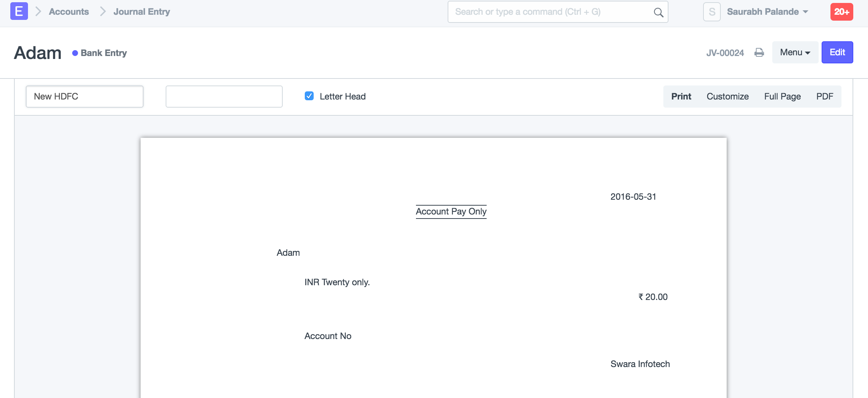Open the Menu dropdown
This screenshot has width=868, height=398.
[795, 52]
